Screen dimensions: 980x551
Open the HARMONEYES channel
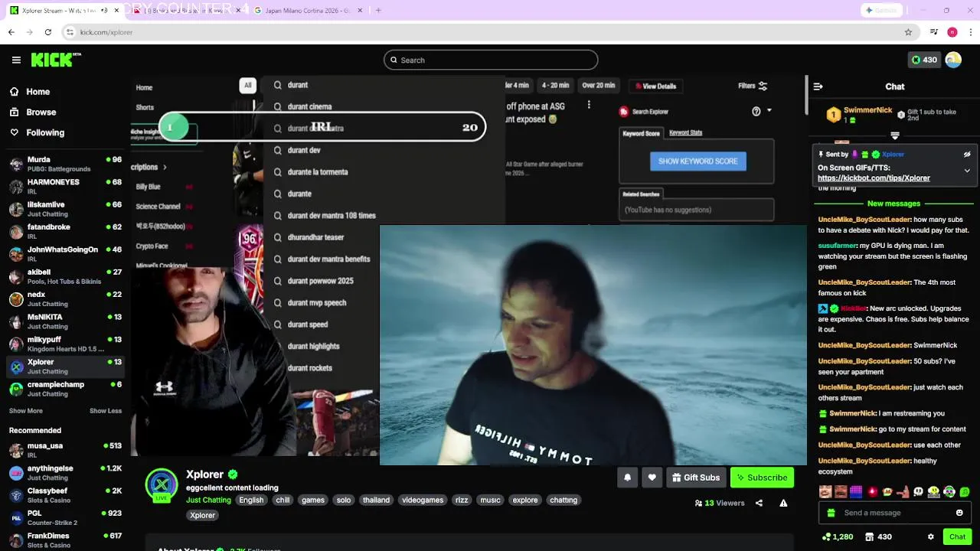pyautogui.click(x=65, y=186)
